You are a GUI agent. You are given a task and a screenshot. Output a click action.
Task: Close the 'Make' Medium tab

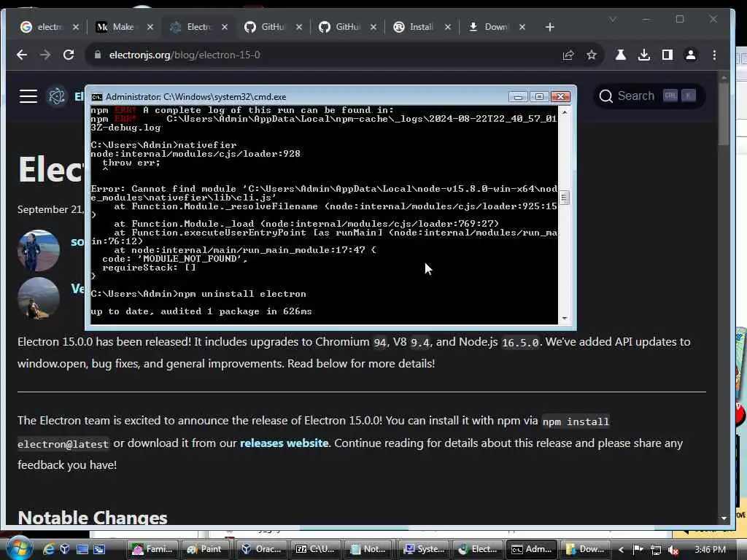pos(150,27)
